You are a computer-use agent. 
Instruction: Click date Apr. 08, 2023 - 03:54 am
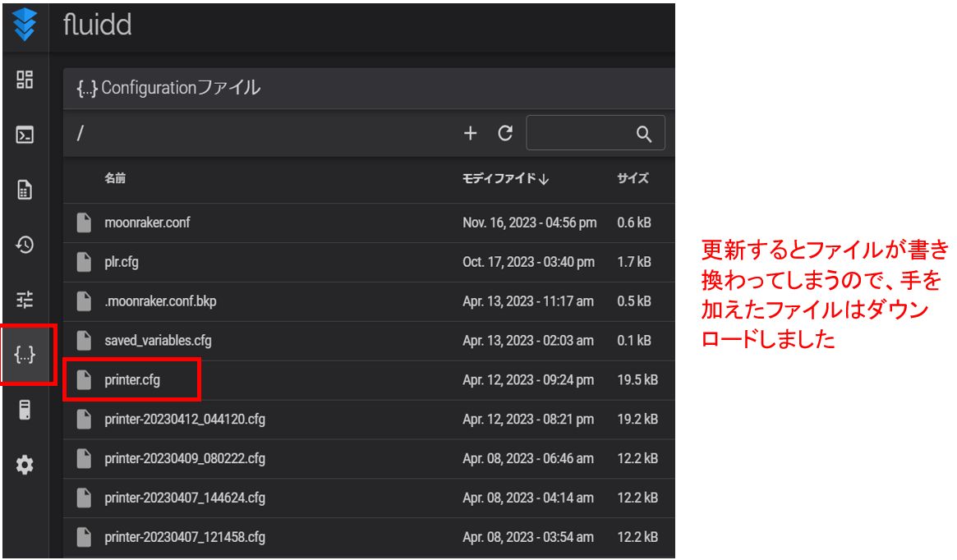click(528, 538)
